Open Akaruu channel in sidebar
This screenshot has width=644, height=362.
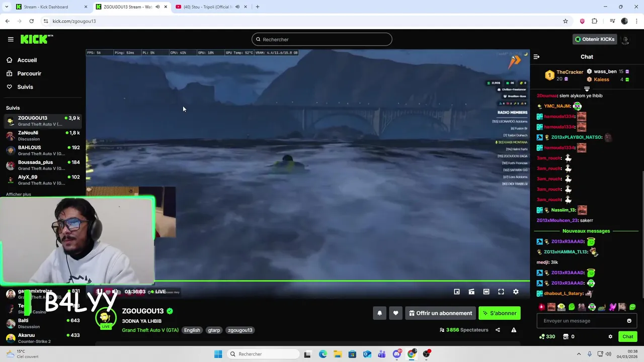click(x=43, y=338)
